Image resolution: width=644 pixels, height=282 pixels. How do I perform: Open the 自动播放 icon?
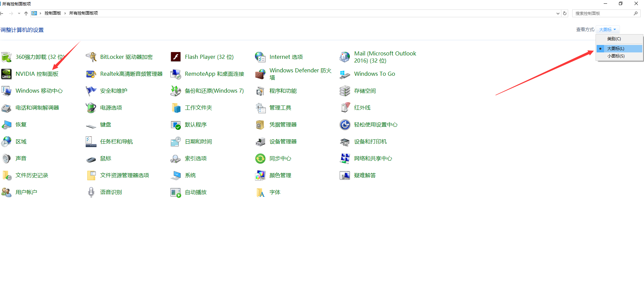click(x=176, y=192)
